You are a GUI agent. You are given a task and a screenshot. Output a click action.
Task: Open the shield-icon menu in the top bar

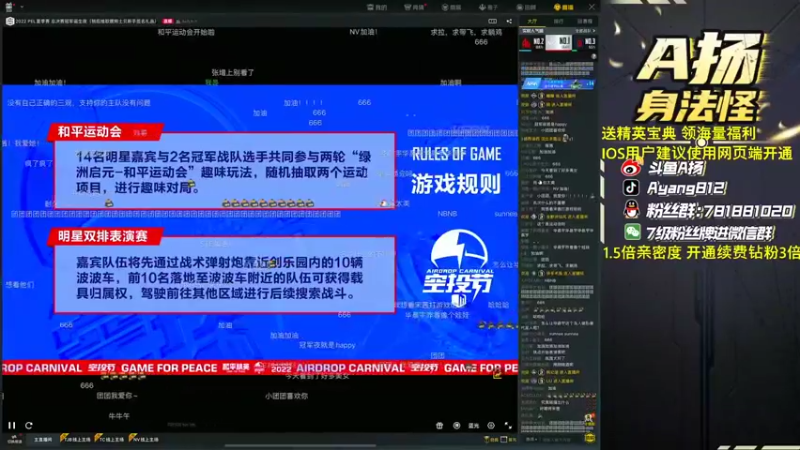[x=452, y=7]
